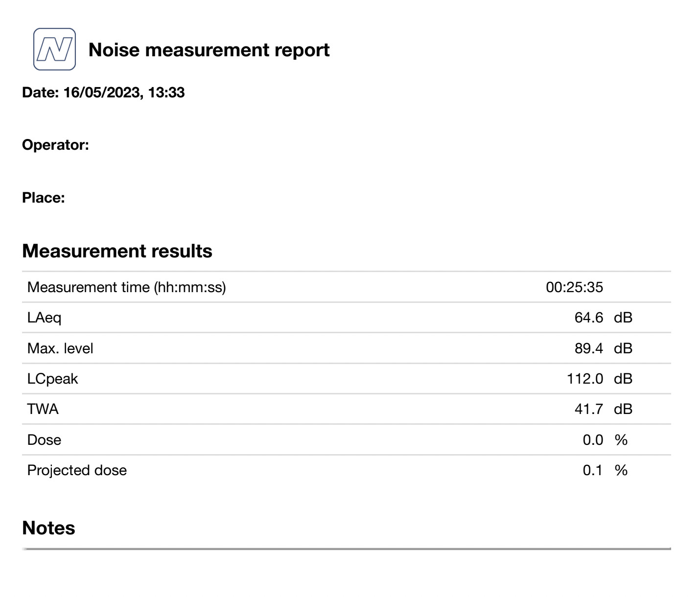The height and width of the screenshot is (597, 700).
Task: Select the 89.4 max level value
Action: tap(589, 348)
